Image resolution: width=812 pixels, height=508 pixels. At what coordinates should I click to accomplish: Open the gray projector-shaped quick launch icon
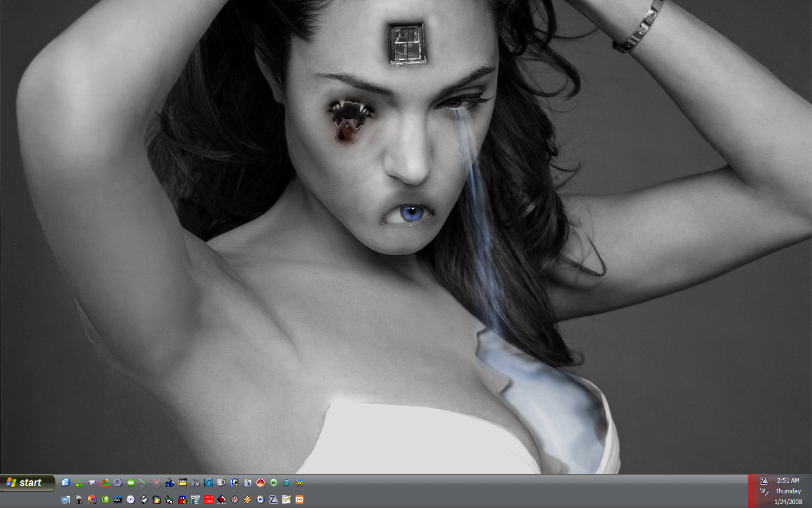91,483
